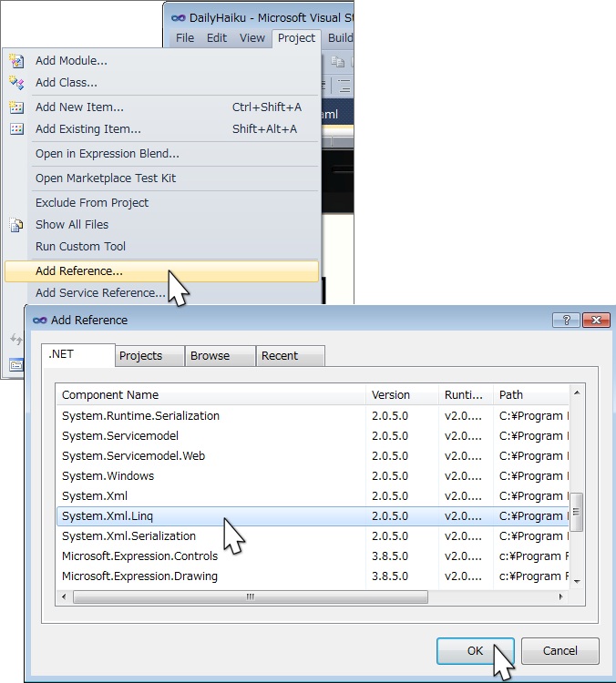
Task: Select Exclude From Project
Action: [161, 203]
